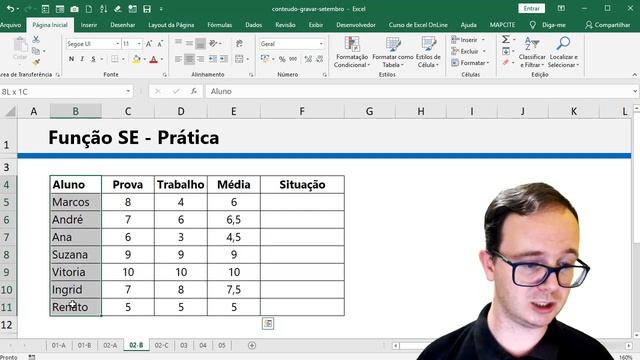Apply thousands separator style
The width and height of the screenshot is (640, 360).
[x=293, y=59]
